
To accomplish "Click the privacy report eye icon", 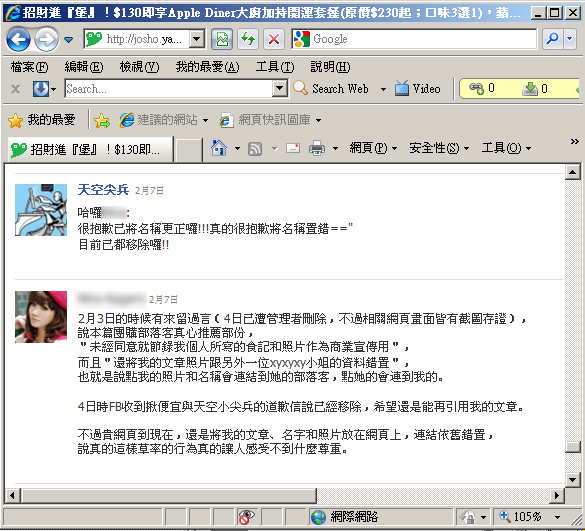I will pos(246,517).
